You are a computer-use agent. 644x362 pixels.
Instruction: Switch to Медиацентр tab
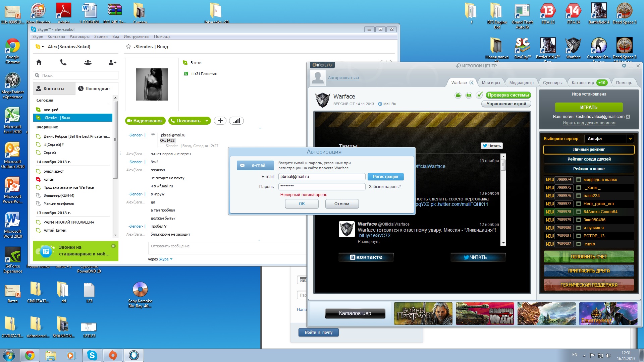(521, 83)
